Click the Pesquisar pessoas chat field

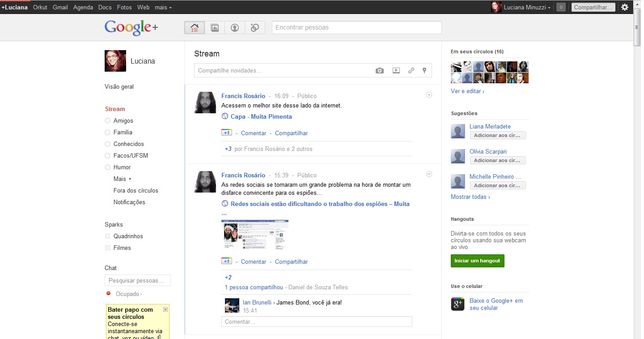[138, 280]
